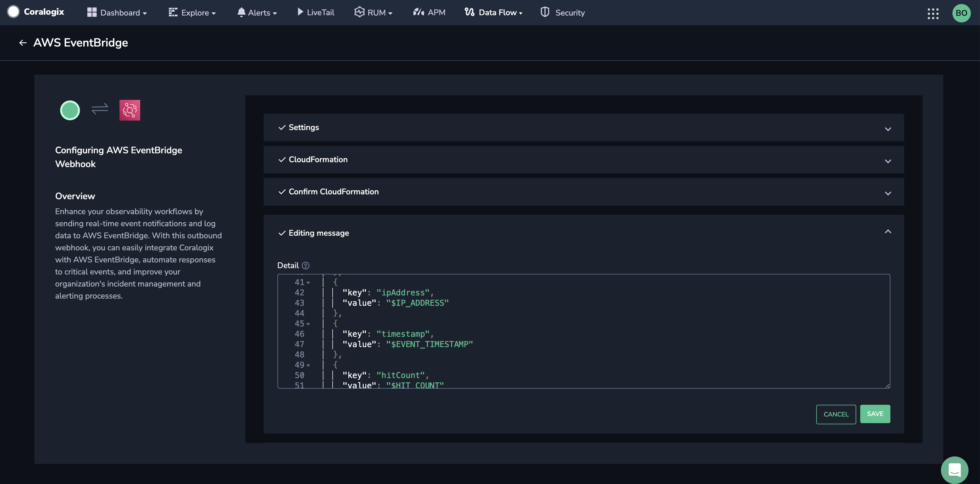
Task: Click the Detail help question icon
Action: 306,265
